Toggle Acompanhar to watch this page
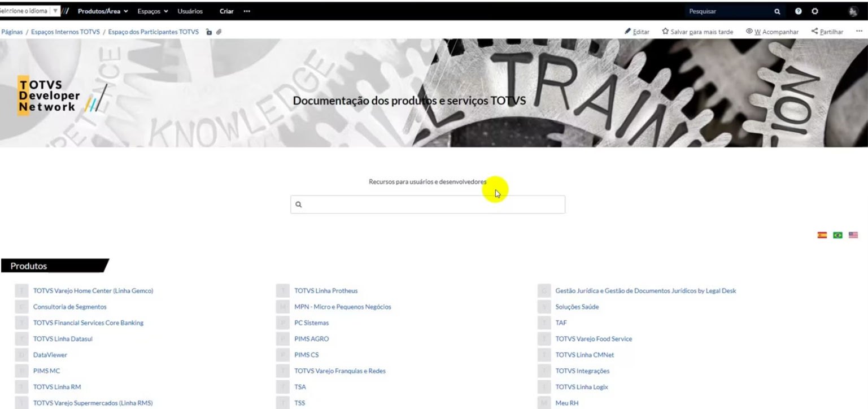The height and width of the screenshot is (409, 868). (772, 32)
